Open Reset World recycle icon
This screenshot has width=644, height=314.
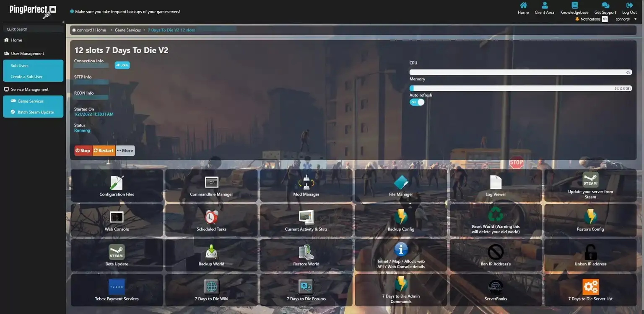click(x=496, y=214)
